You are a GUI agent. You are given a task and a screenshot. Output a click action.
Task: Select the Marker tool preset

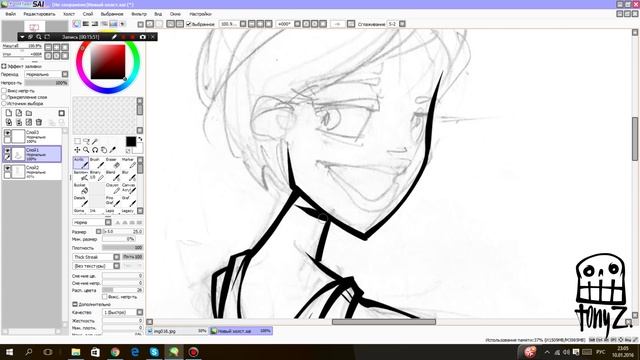[129, 163]
